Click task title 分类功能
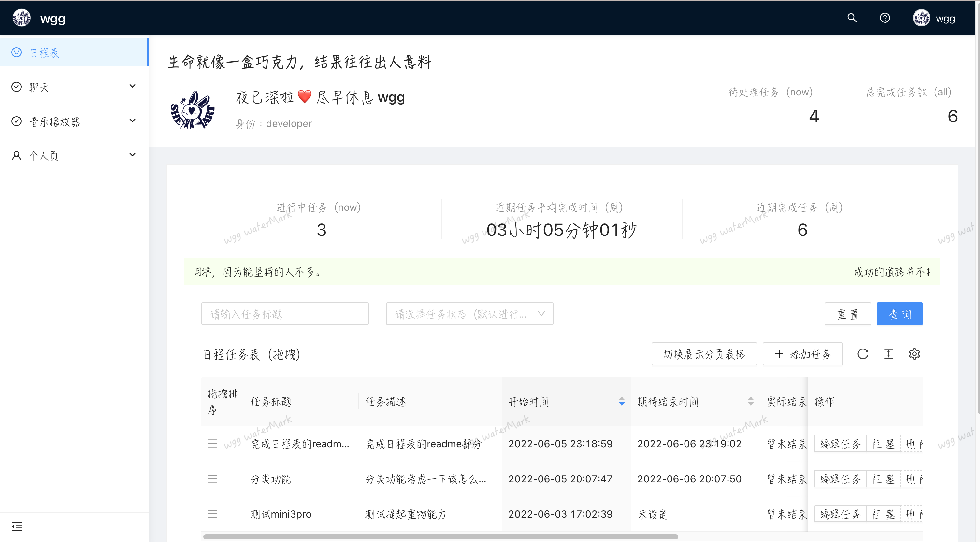Screen dimensions: 980x542 271,478
